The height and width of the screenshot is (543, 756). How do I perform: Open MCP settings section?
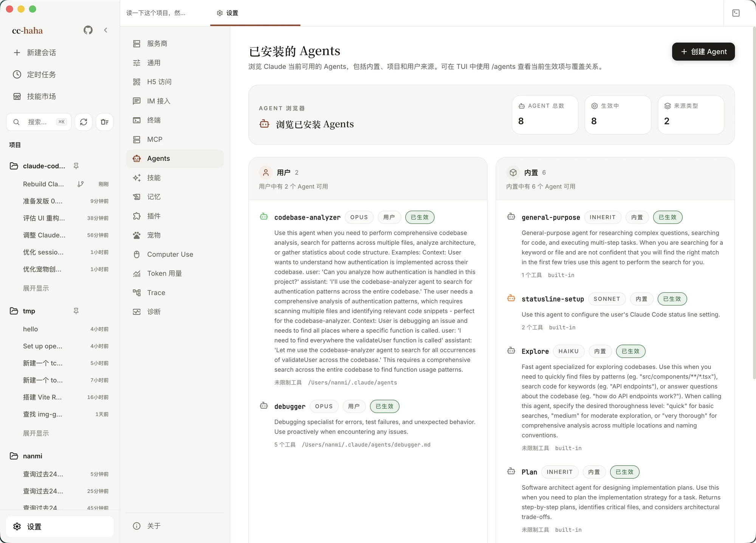point(175,140)
